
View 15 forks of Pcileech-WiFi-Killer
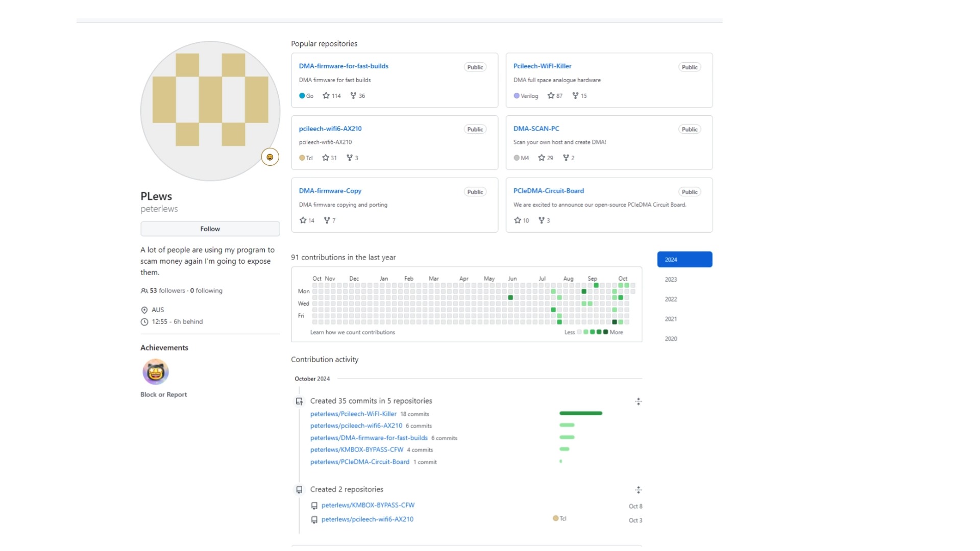(579, 96)
